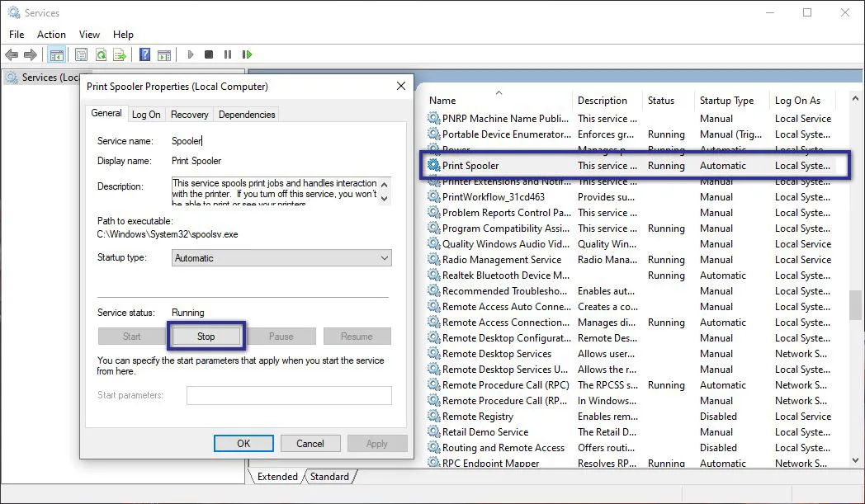865x504 pixels.
Task: Open the Properties toolbar icon
Action: [x=81, y=54]
